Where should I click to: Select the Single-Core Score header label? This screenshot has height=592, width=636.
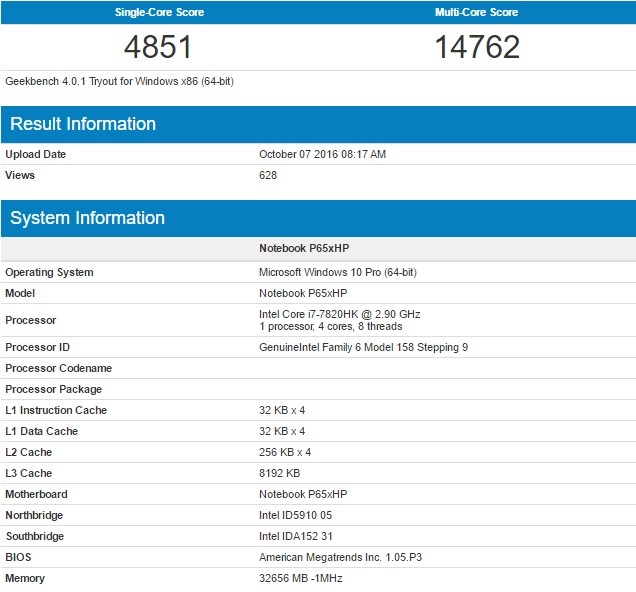[159, 12]
